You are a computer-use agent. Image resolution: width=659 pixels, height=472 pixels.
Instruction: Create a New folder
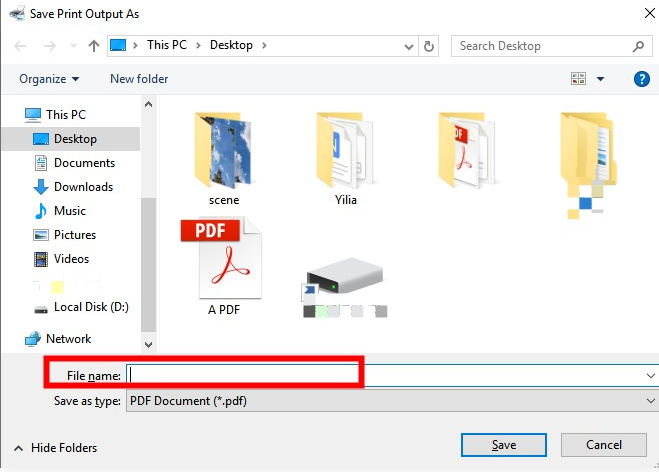(x=139, y=79)
